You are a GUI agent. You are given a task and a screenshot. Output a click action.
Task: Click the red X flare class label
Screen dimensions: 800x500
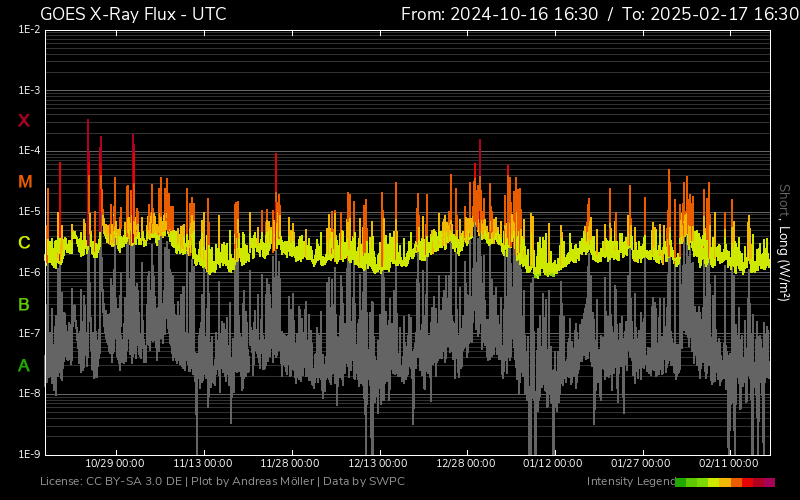[24, 121]
